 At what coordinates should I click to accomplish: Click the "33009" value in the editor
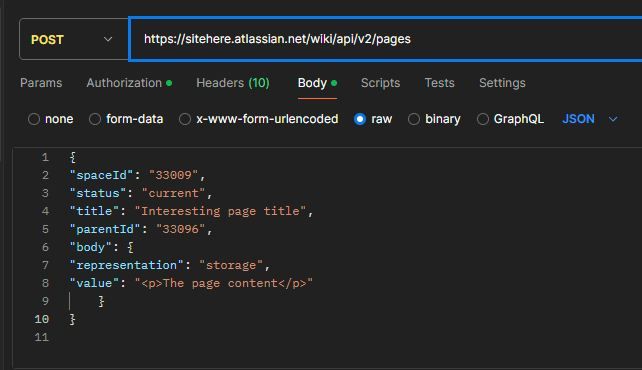tap(173, 175)
